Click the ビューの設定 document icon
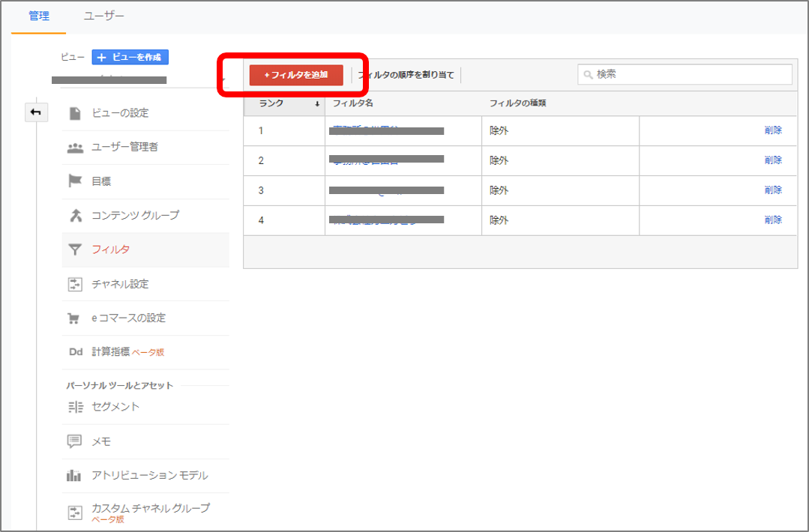 pos(74,113)
